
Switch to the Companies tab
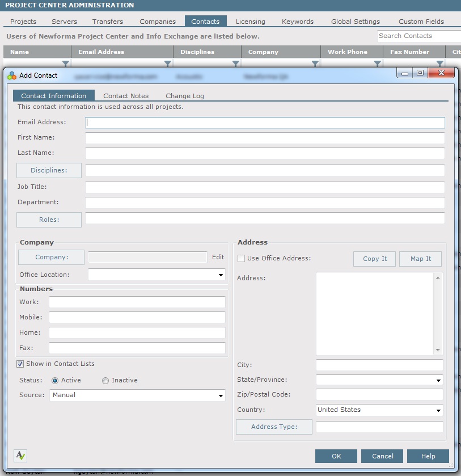pyautogui.click(x=158, y=22)
